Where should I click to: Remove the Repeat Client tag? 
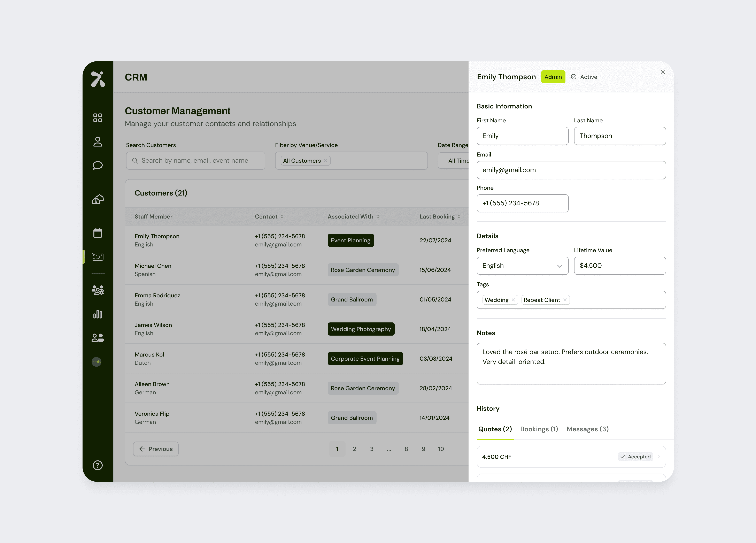[565, 300]
